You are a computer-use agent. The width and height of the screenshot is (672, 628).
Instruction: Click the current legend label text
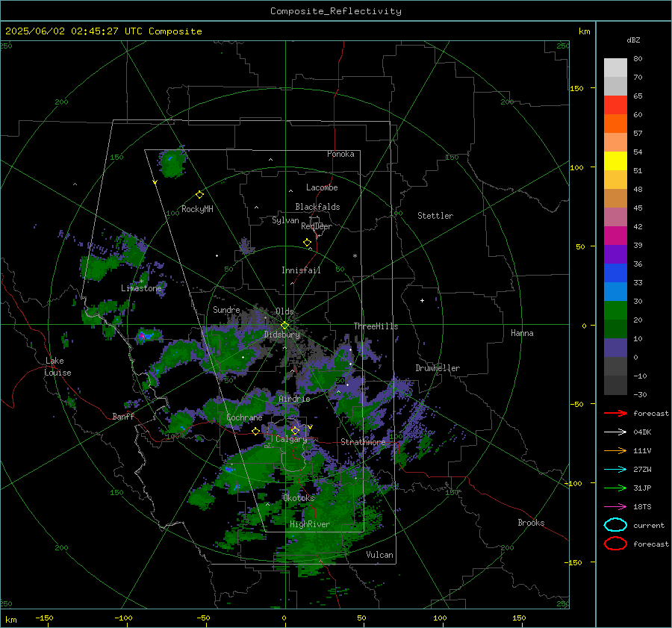click(x=649, y=525)
